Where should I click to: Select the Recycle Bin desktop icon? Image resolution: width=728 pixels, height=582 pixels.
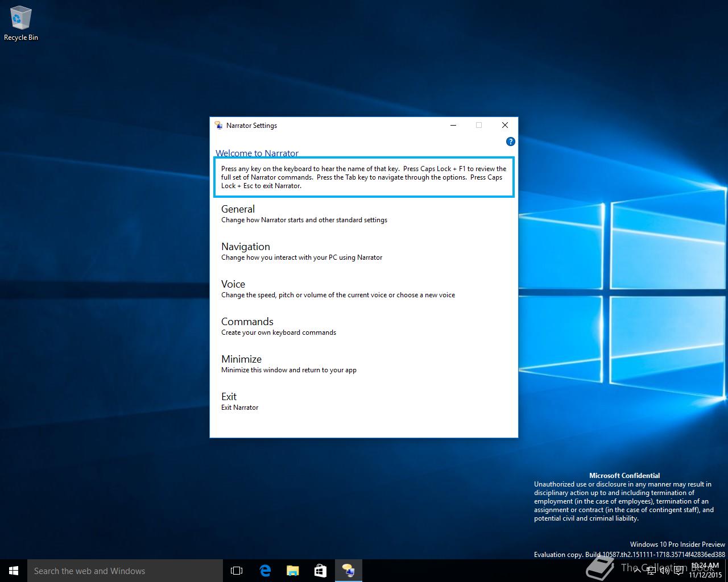21,24
